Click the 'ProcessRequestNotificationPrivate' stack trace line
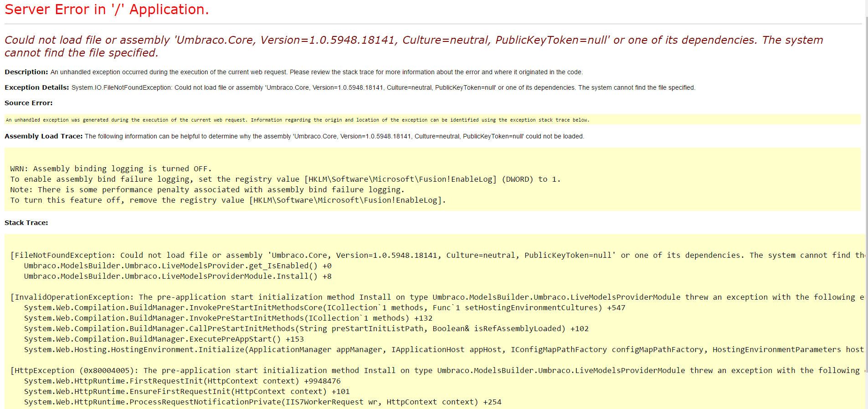The image size is (868, 409). [262, 402]
